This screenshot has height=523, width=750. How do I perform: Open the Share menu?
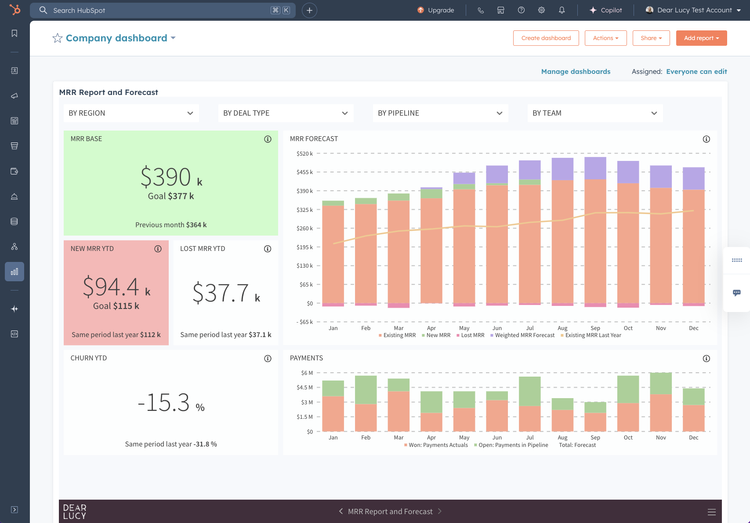651,38
